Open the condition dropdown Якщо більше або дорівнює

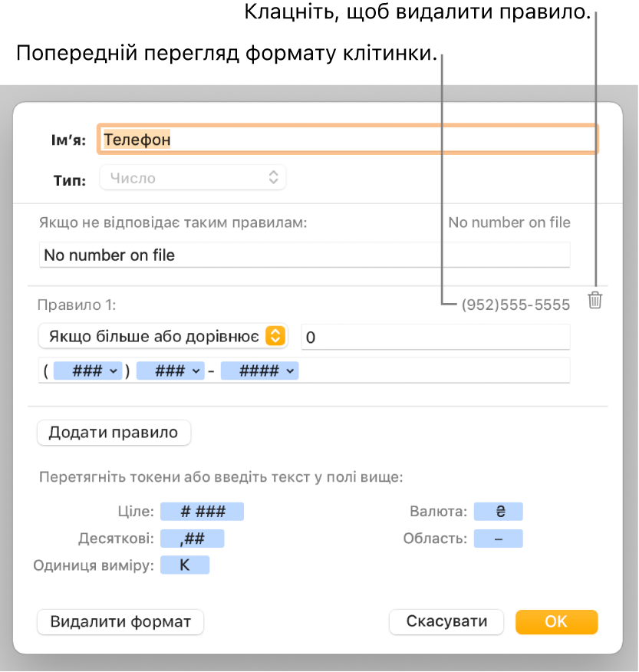pyautogui.click(x=163, y=336)
